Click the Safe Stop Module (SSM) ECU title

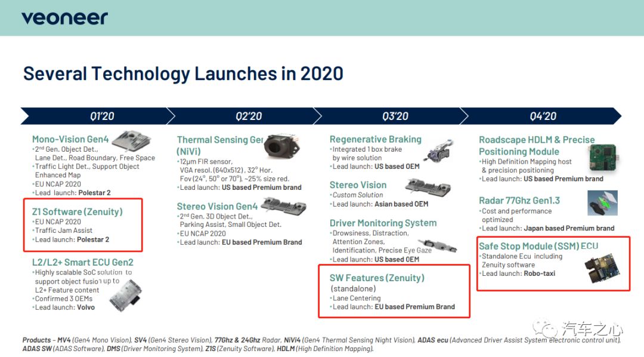pyautogui.click(x=538, y=246)
